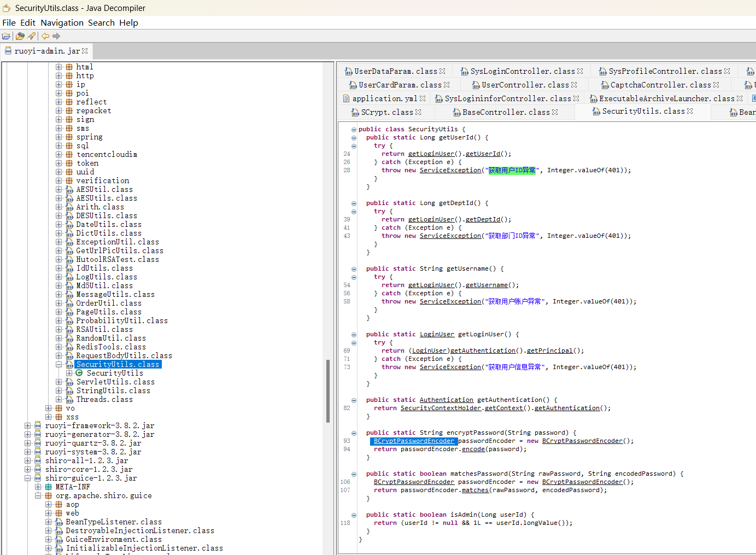
Task: Open the File menu
Action: coord(9,23)
